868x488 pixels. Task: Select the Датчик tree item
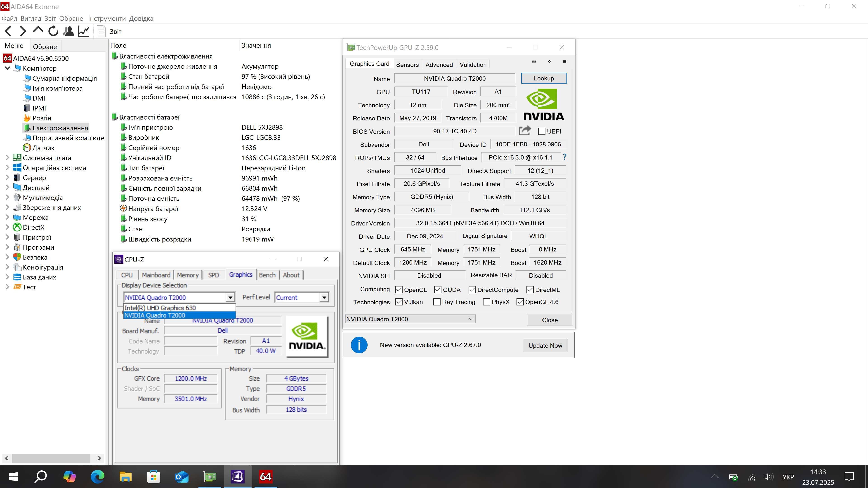pos(38,148)
